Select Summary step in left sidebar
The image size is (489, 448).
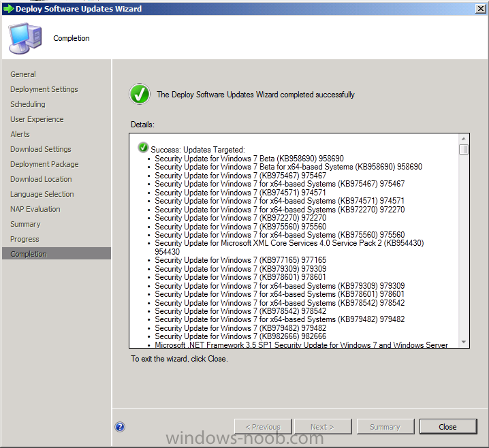(x=25, y=224)
